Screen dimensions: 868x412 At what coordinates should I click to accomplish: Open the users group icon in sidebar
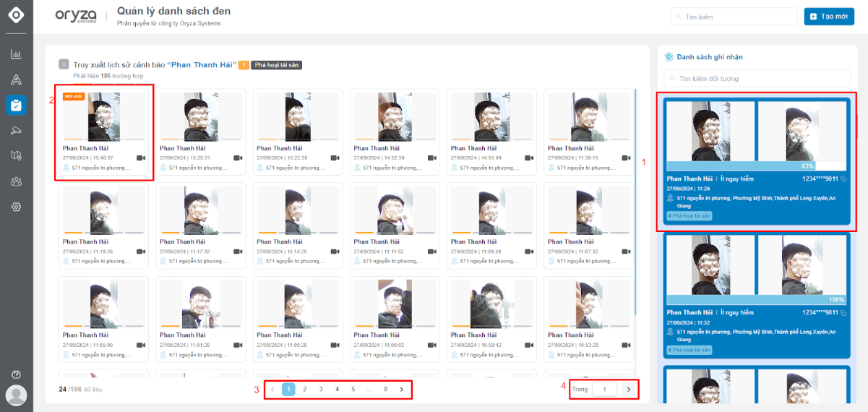click(16, 181)
